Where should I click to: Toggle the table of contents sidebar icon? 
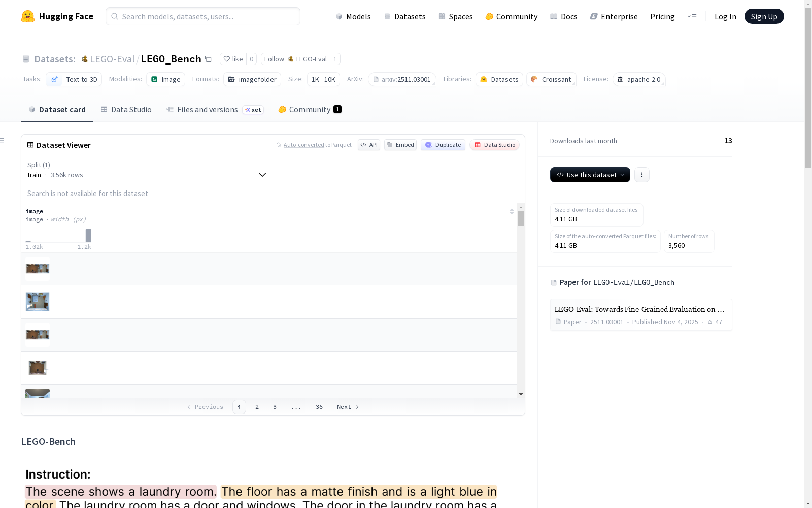(3, 140)
